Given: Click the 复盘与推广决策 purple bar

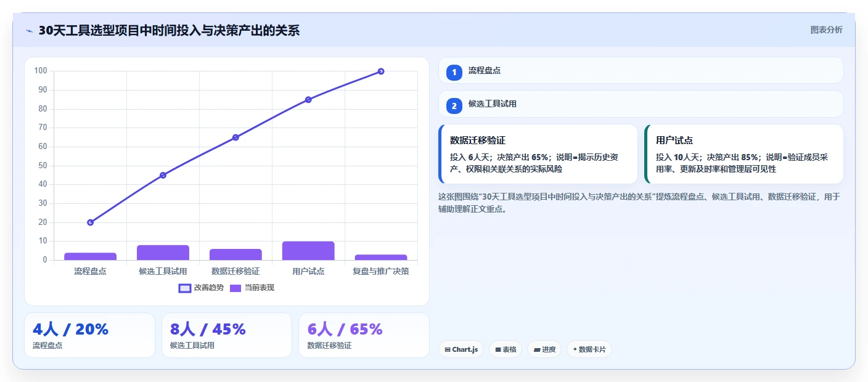Looking at the screenshot, I should pyautogui.click(x=381, y=257).
